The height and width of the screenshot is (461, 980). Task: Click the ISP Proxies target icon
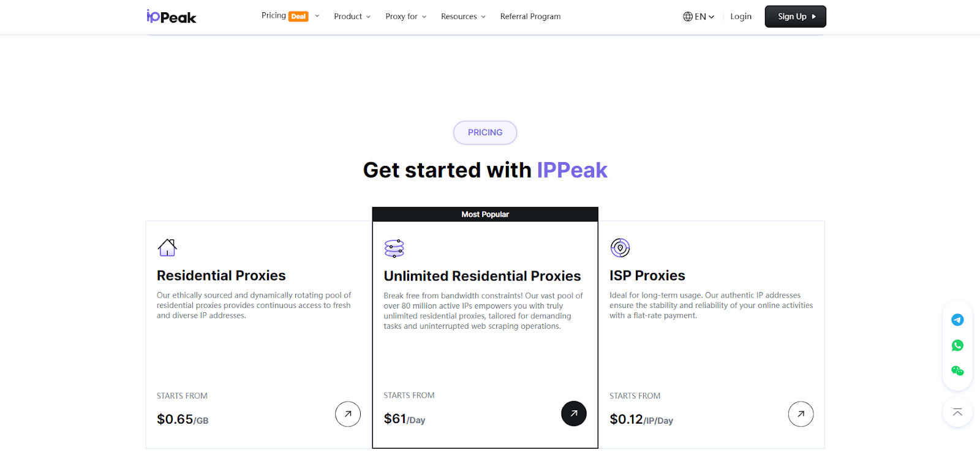[620, 248]
